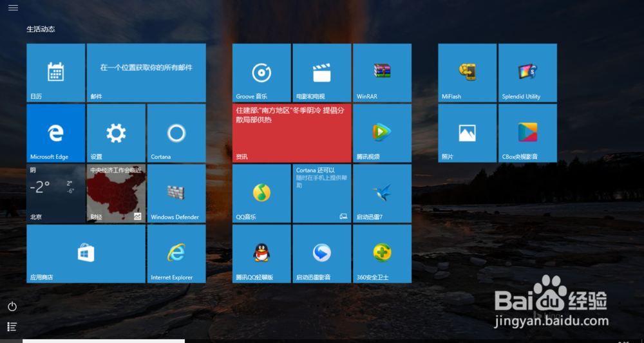
Task: Click the power button icon
Action: pos(12,306)
